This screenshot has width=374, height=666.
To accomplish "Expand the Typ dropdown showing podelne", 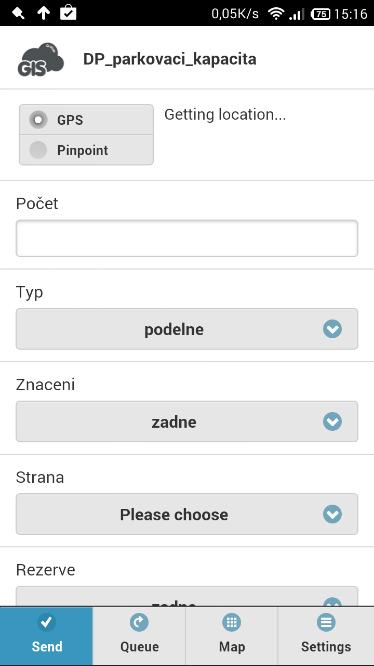I will (187, 329).
